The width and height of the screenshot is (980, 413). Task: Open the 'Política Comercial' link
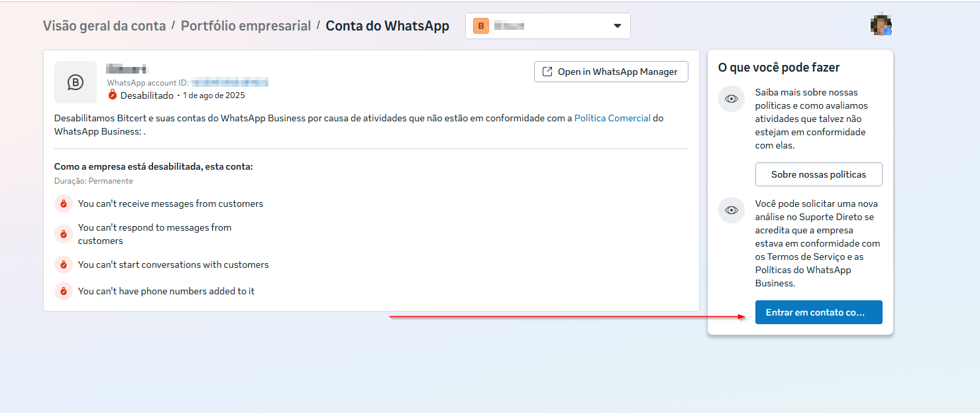pos(612,118)
